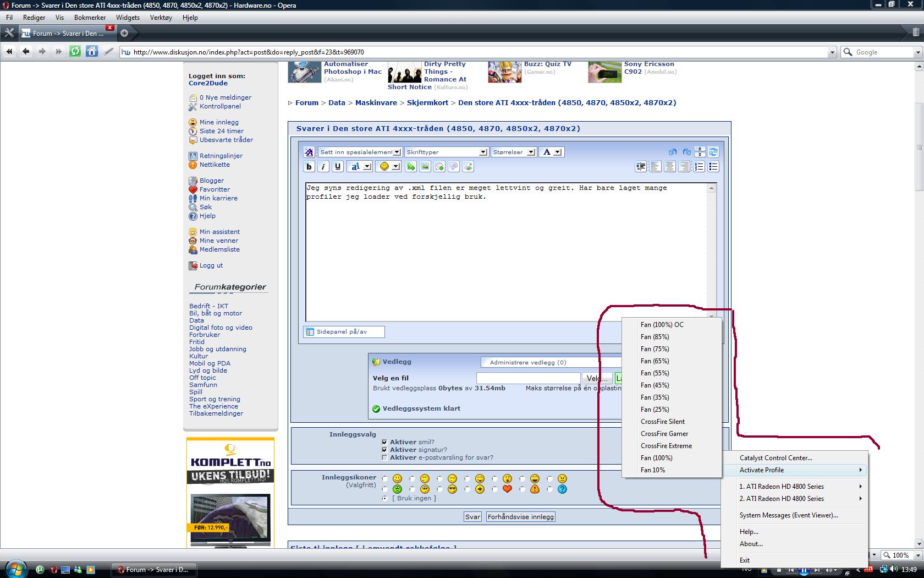Reload the page in Opera toolbar
This screenshot has width=924, height=578.
(75, 52)
